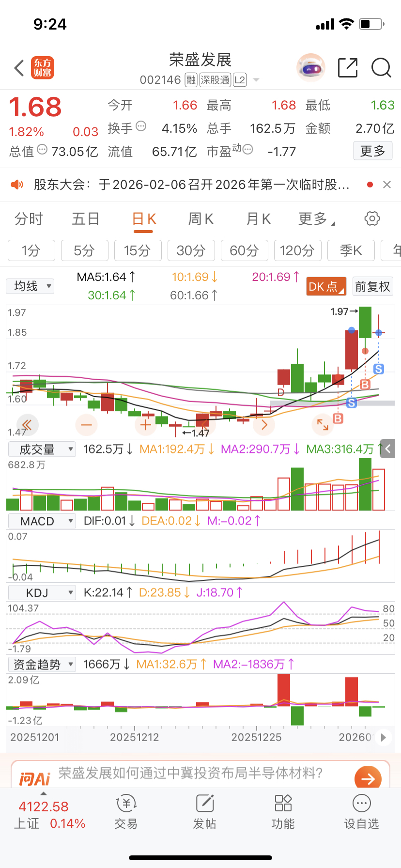The height and width of the screenshot is (868, 401).
Task: Toggle the DK点 signal button
Action: click(326, 286)
